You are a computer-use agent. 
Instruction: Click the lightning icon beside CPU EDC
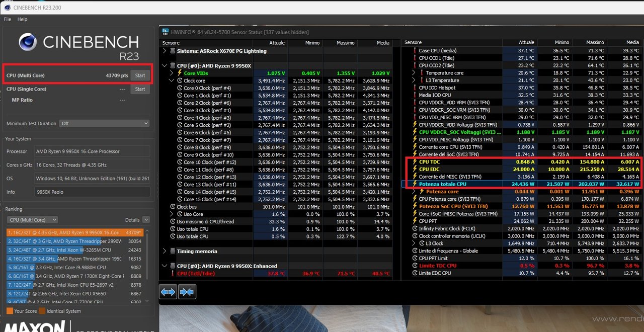pos(415,170)
